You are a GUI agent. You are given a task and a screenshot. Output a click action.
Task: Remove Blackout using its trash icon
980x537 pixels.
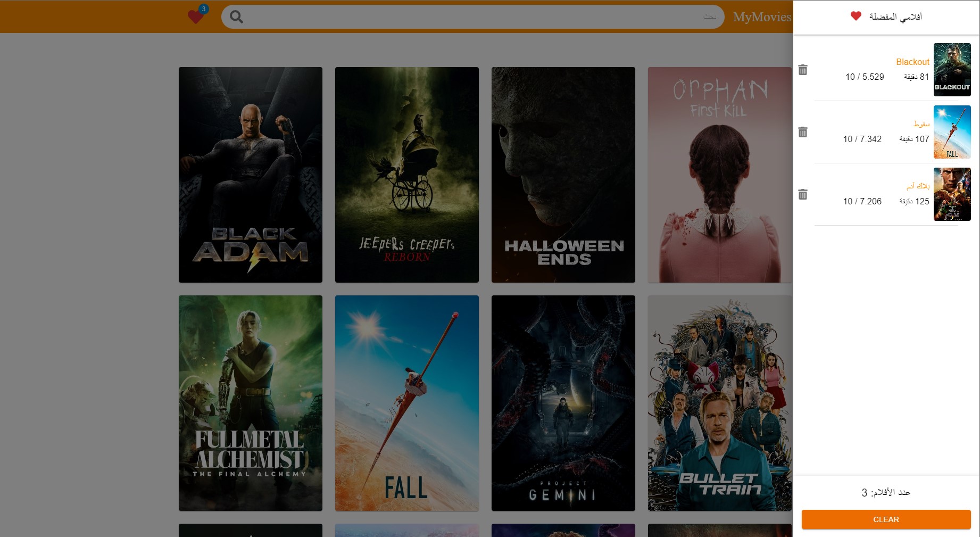(x=803, y=70)
